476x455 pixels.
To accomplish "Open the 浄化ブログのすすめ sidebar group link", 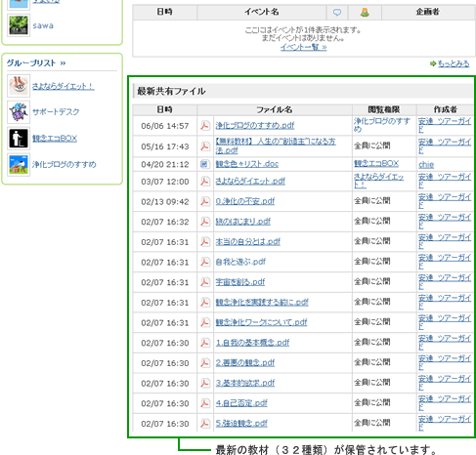I will [x=65, y=164].
